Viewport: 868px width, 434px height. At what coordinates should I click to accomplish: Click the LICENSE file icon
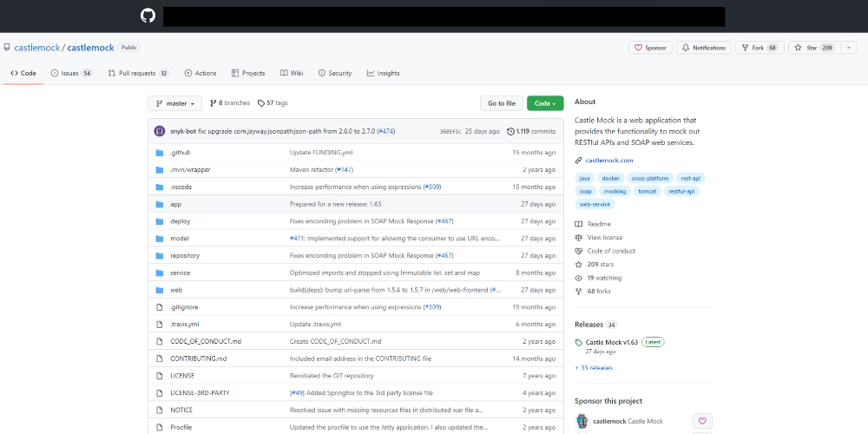(x=160, y=376)
